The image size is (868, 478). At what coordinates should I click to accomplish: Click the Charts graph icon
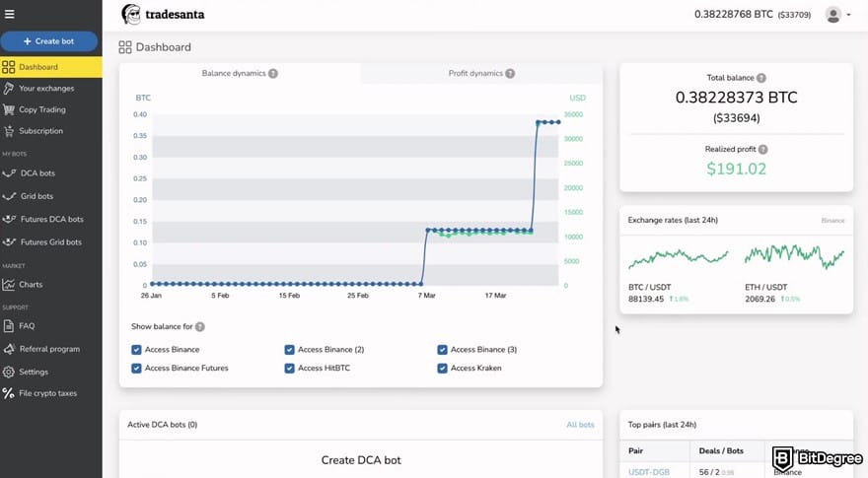(8, 285)
